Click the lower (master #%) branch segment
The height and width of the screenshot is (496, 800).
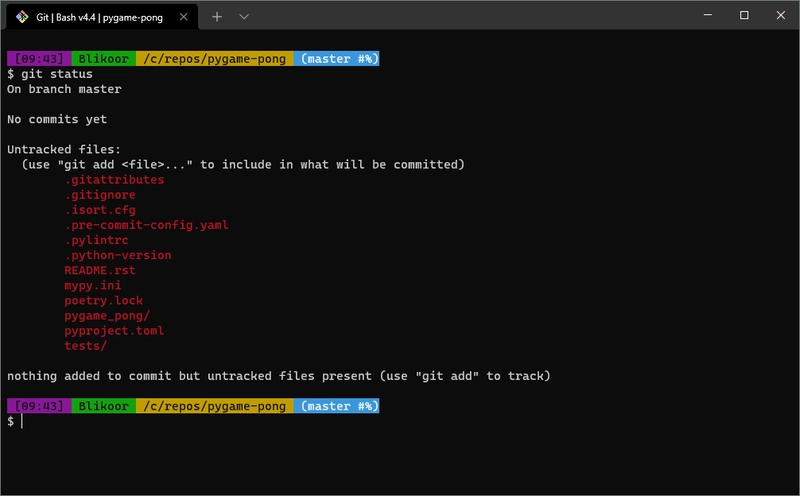point(336,406)
